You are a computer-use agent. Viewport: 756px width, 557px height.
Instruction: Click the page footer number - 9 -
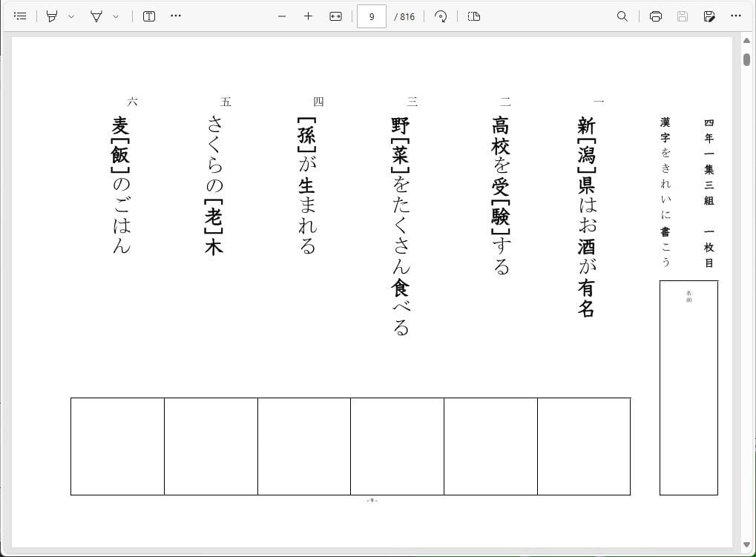click(372, 501)
